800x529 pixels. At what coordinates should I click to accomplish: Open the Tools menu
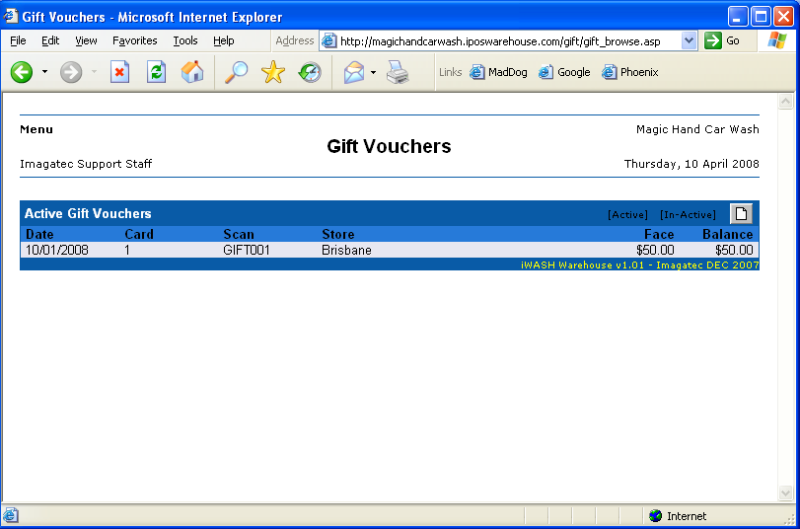185,41
